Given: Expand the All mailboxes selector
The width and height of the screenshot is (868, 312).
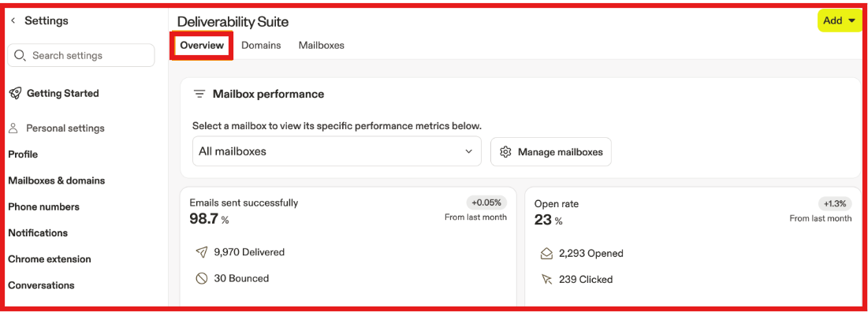Looking at the screenshot, I should tap(337, 151).
